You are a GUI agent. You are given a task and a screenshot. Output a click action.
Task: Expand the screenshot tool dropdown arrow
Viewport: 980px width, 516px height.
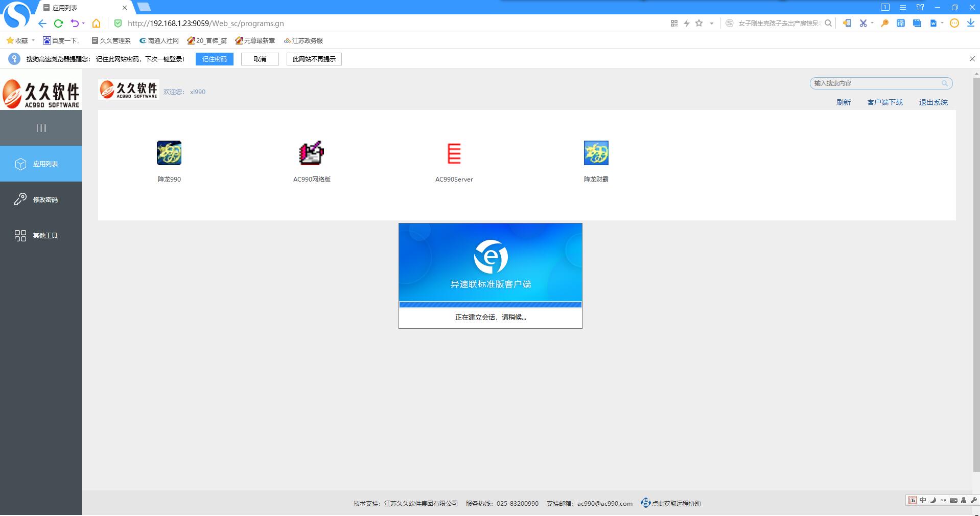872,23
